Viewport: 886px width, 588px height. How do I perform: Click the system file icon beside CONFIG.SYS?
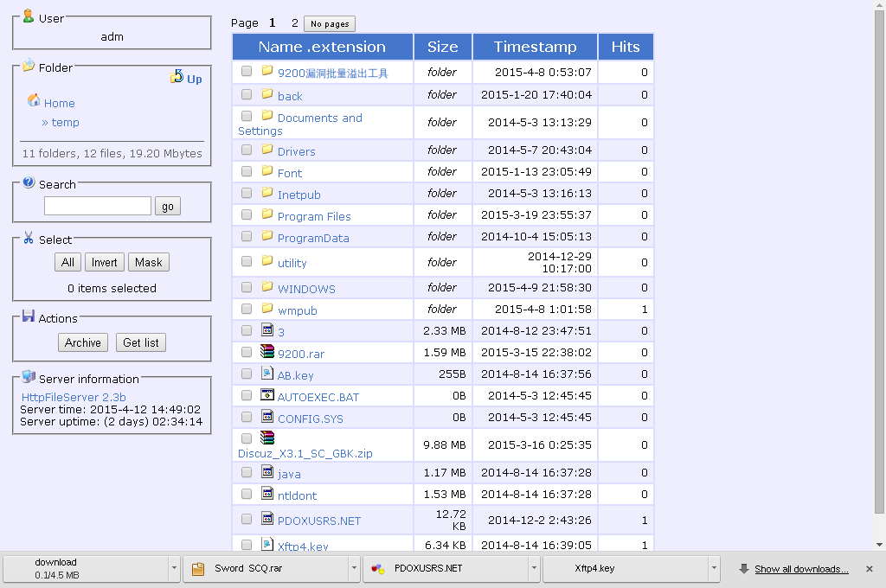click(267, 416)
